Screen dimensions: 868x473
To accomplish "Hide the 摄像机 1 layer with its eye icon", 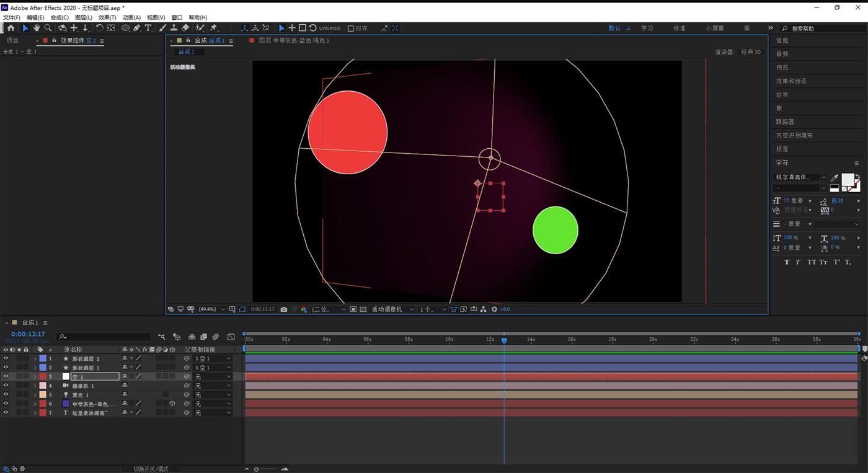I will (6, 386).
